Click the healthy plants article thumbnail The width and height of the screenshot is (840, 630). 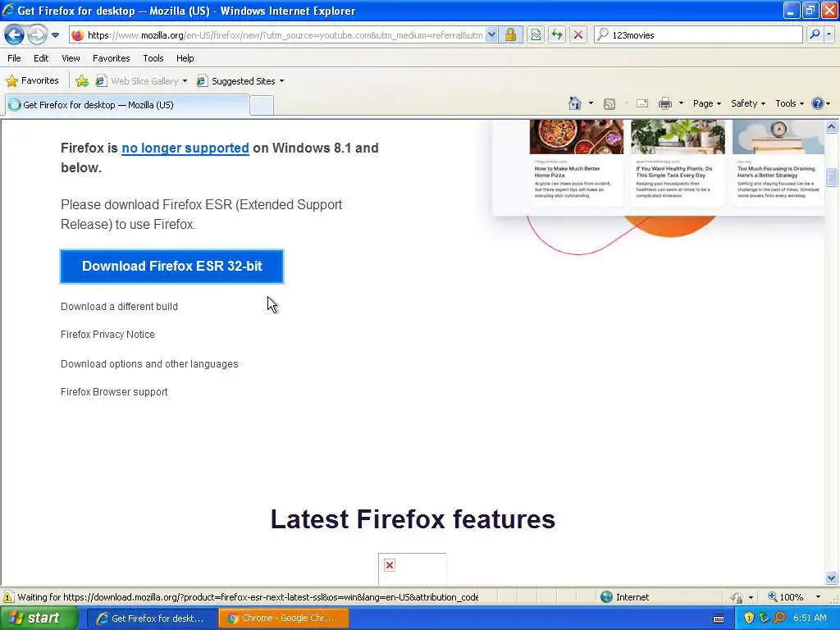tap(678, 137)
